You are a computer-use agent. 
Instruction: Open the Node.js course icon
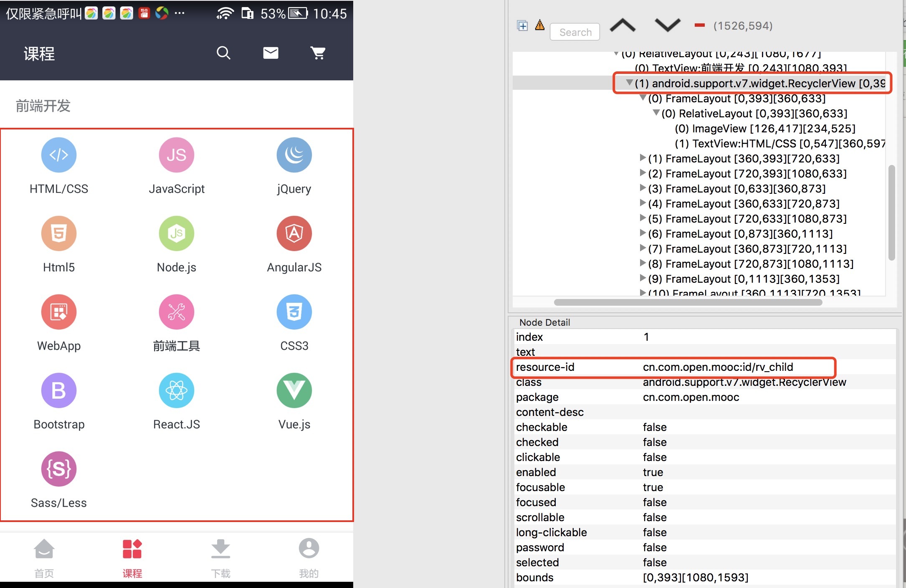[x=177, y=233]
